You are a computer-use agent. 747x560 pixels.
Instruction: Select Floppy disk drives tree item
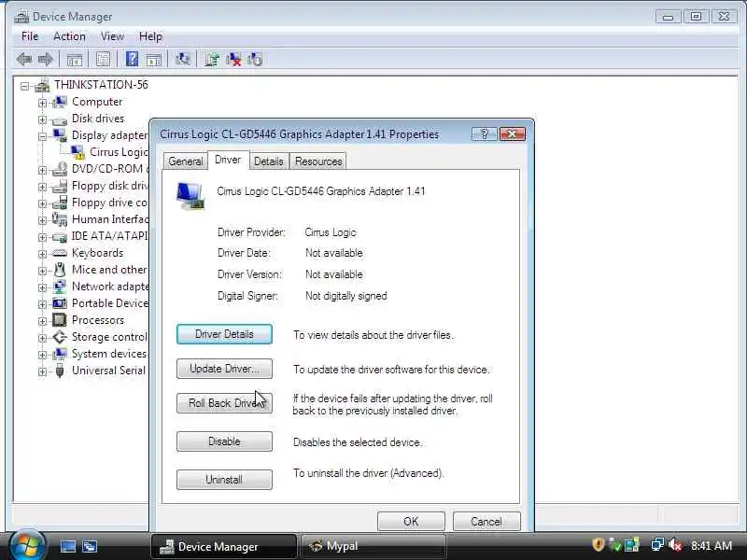pos(110,186)
